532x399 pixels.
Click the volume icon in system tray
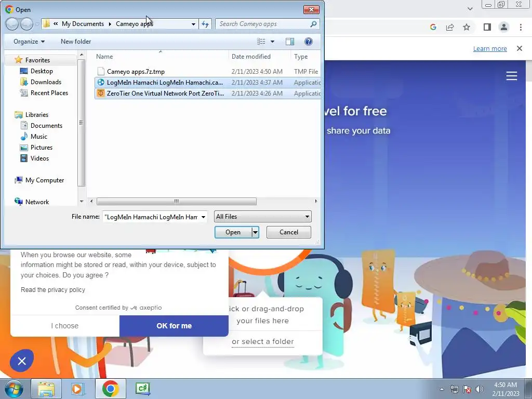(479, 389)
